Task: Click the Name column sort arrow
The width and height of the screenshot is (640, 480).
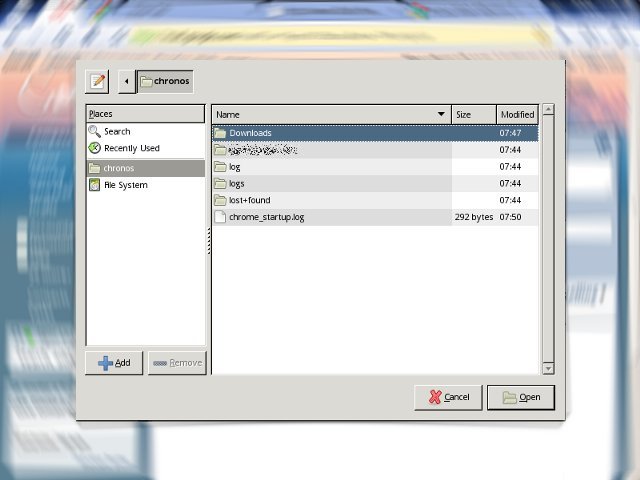Action: [441, 114]
